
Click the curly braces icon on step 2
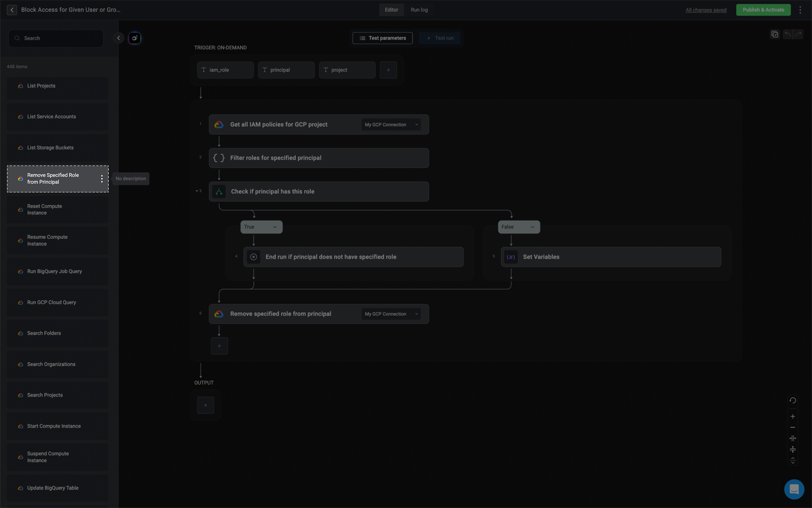(x=219, y=158)
